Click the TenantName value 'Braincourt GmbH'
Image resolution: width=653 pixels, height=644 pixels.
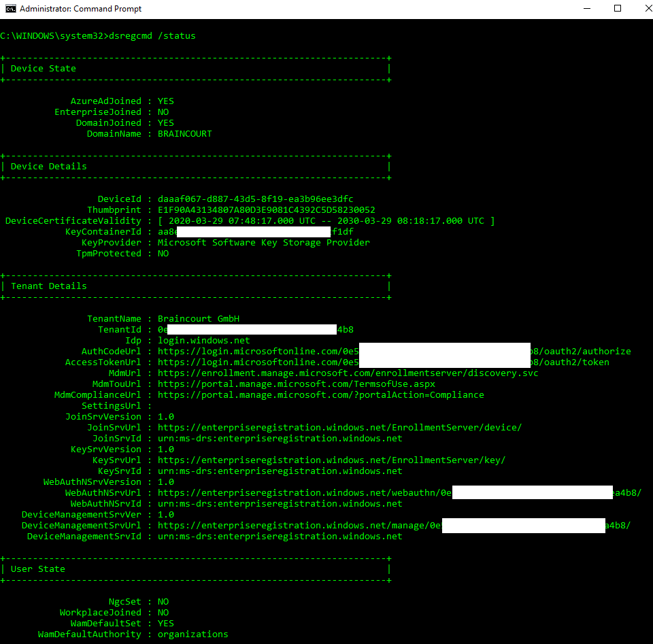tap(199, 318)
